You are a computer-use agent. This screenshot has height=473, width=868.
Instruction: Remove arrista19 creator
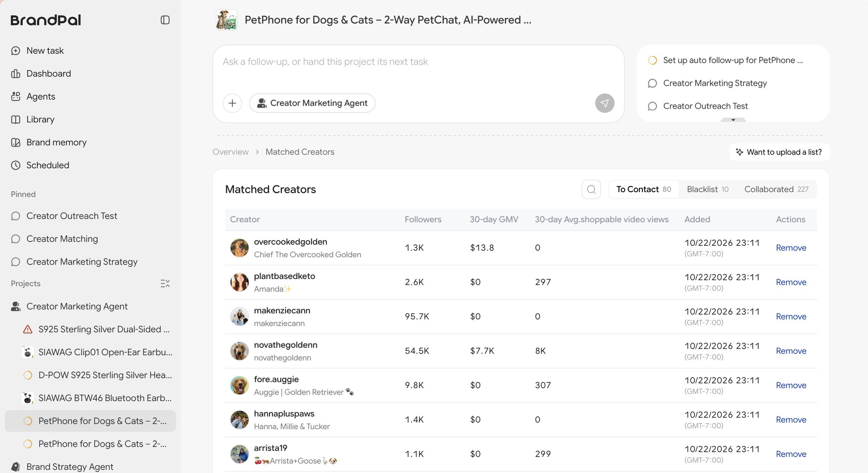click(x=791, y=454)
